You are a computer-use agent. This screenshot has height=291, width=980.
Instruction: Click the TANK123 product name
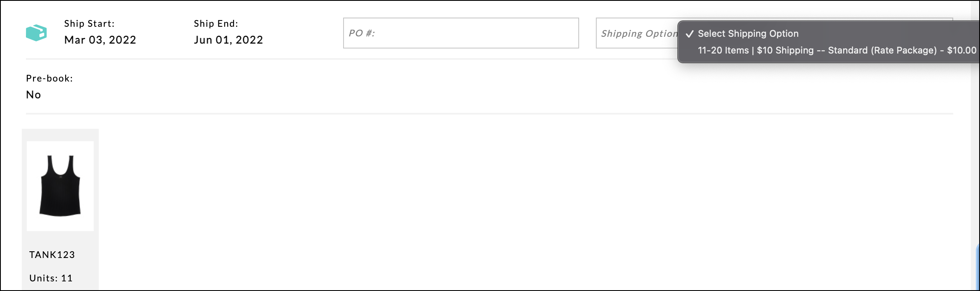pos(52,255)
